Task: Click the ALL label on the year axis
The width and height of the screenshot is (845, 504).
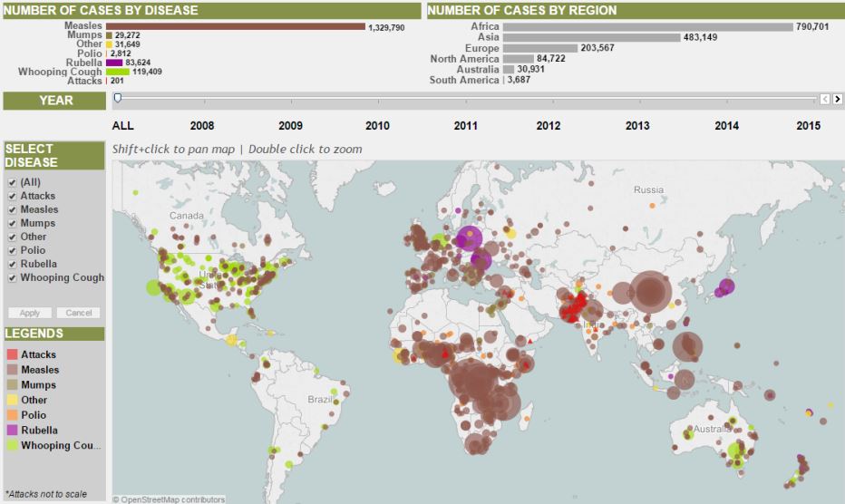Action: tap(122, 126)
